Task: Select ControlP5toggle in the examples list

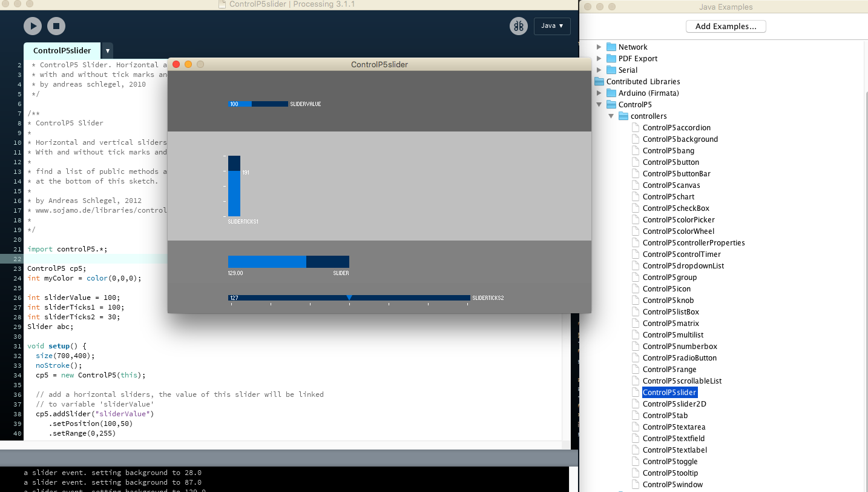Action: (x=670, y=461)
